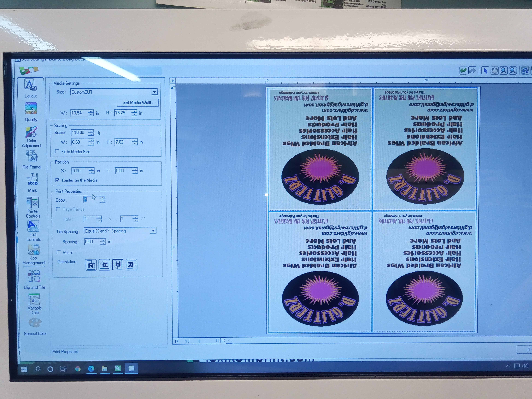Increase the Scale percentage stepper
Viewport: 532px width, 399px height.
[91, 131]
